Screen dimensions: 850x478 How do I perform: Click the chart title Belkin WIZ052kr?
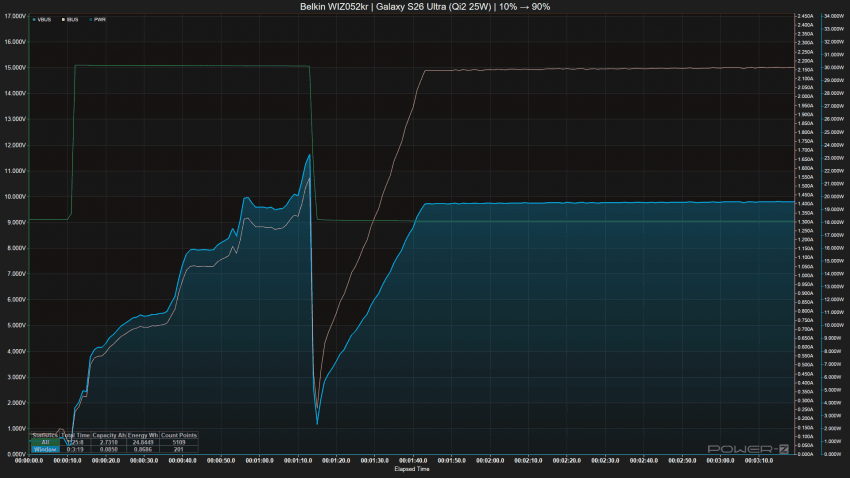pyautogui.click(x=425, y=7)
